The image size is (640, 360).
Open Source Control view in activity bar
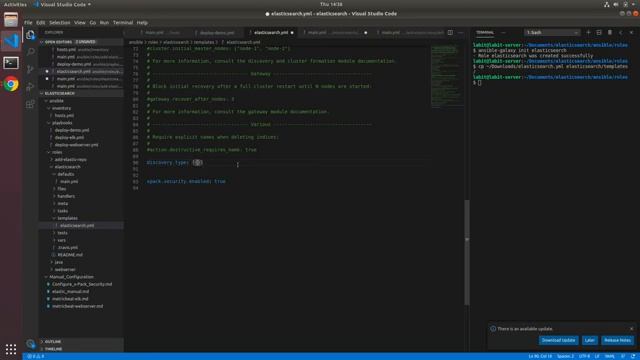pyautogui.click(x=31, y=69)
